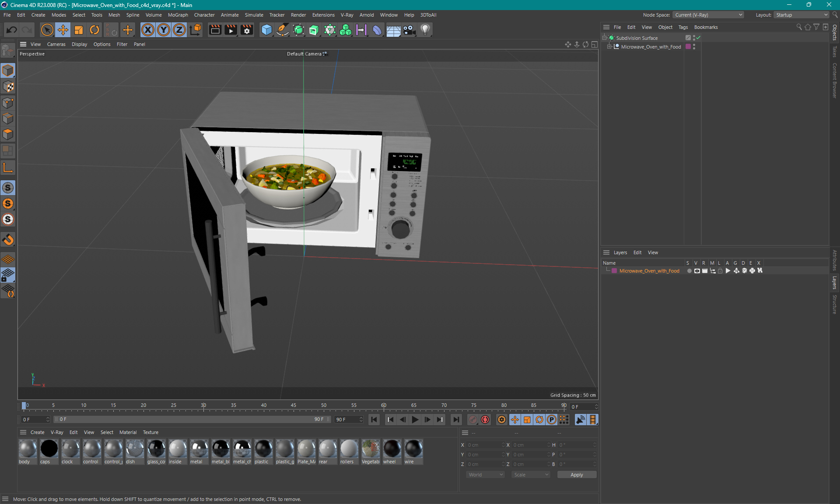The width and height of the screenshot is (840, 504).
Task: Toggle Enable Snap S icon
Action: 8,188
